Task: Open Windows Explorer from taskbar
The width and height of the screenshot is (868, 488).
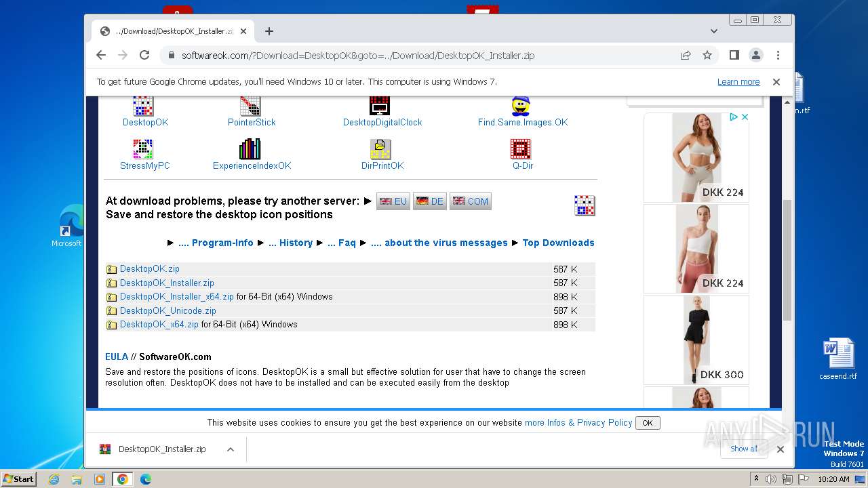Action: pos(77,479)
